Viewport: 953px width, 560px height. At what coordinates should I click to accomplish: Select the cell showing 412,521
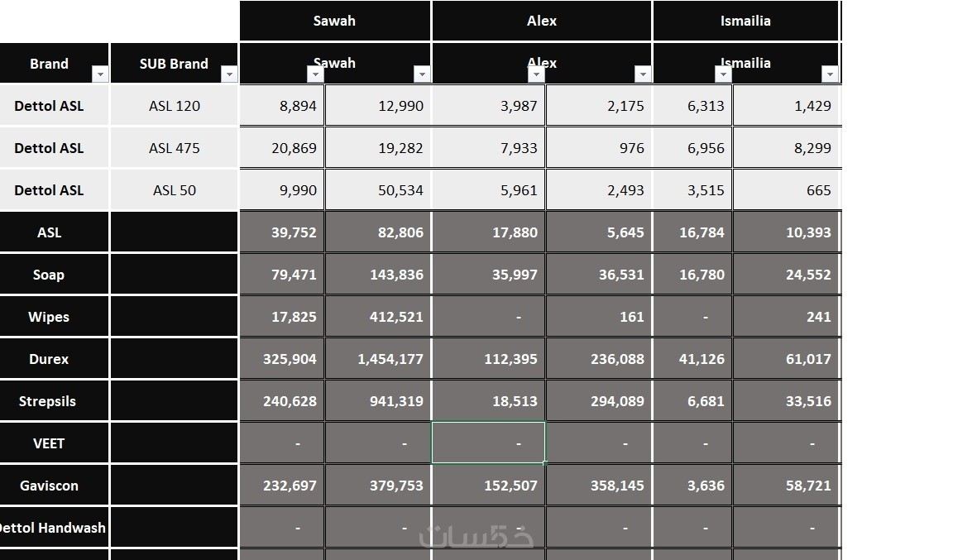tap(378, 317)
